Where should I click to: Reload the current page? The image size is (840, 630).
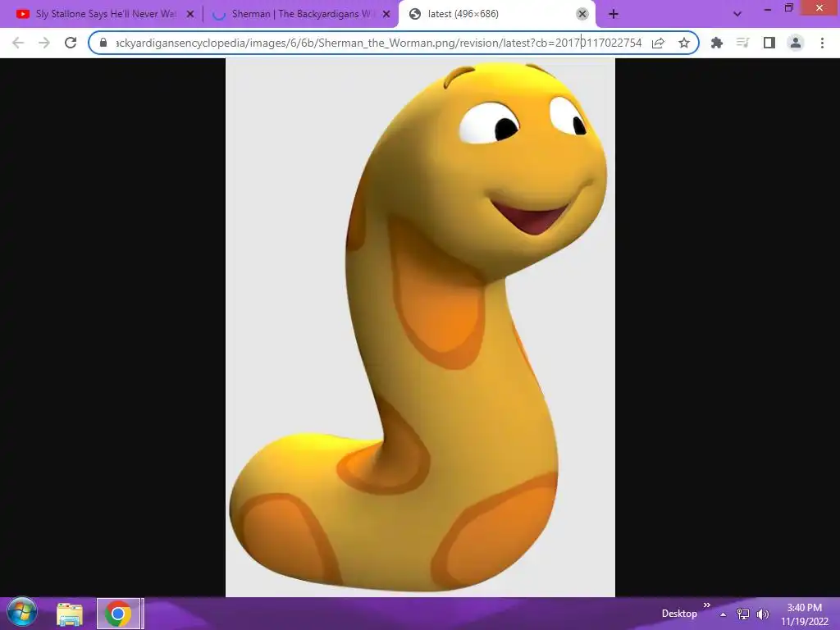pyautogui.click(x=71, y=43)
